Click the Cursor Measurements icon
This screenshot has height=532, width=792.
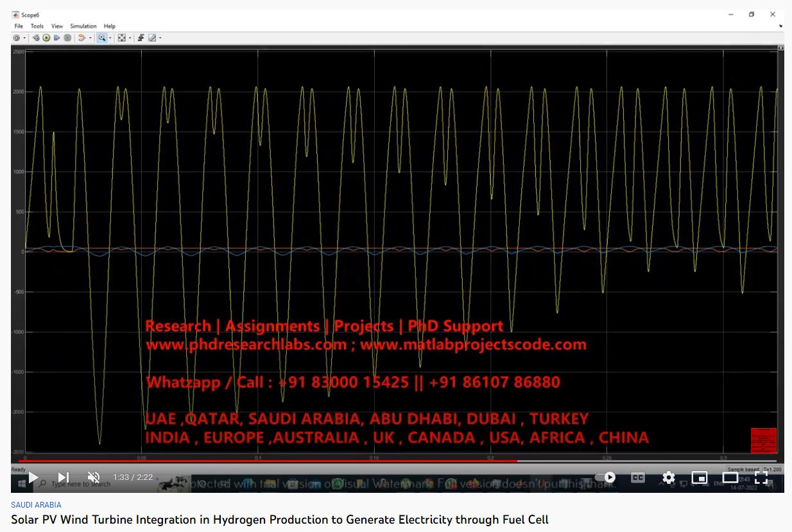[152, 39]
